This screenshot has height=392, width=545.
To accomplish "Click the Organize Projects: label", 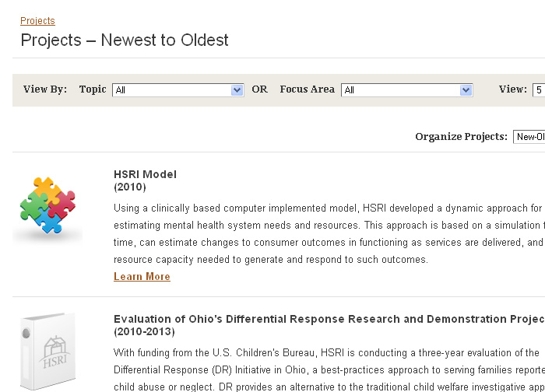I will coord(461,136).
